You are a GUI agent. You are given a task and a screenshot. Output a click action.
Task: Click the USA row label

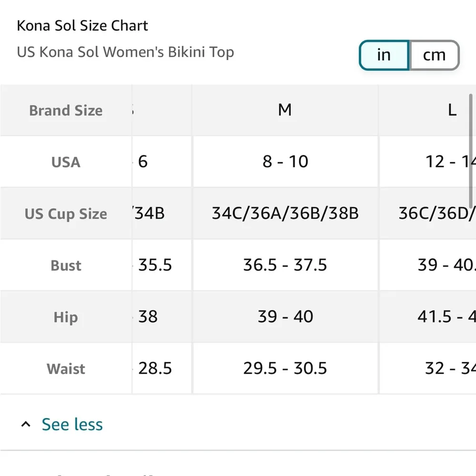(x=66, y=162)
